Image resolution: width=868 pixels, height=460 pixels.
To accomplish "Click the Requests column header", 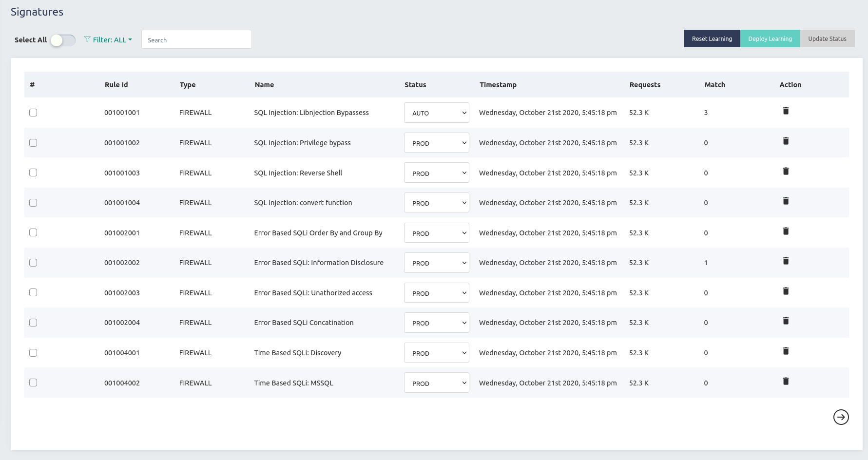I will 645,85.
